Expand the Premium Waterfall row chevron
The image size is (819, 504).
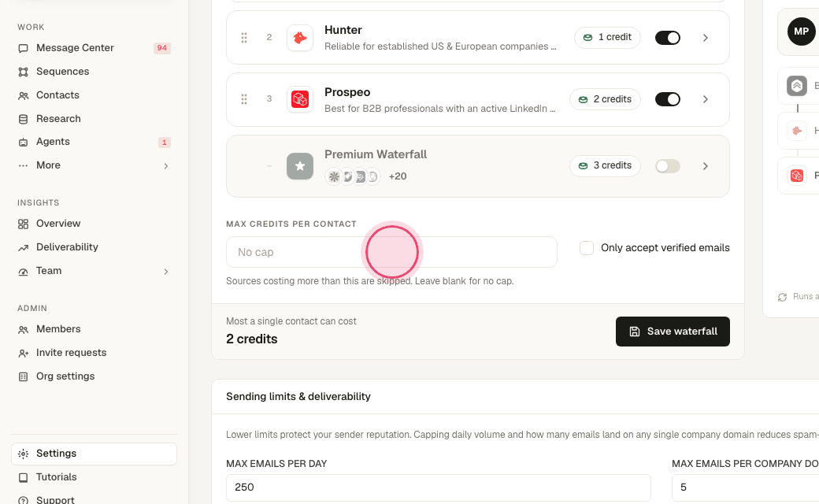coord(705,166)
